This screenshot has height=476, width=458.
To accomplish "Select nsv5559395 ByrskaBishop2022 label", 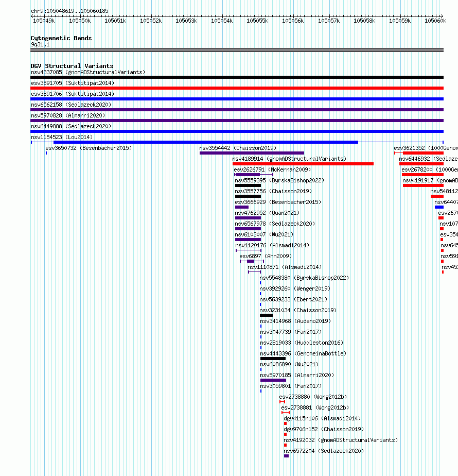I will click(279, 180).
